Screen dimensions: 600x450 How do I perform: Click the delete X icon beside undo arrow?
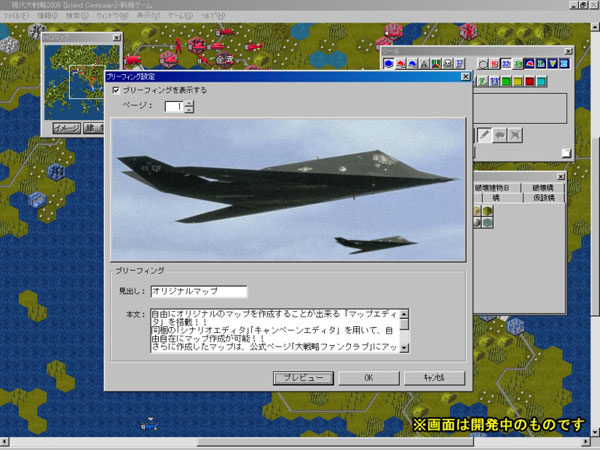click(515, 135)
